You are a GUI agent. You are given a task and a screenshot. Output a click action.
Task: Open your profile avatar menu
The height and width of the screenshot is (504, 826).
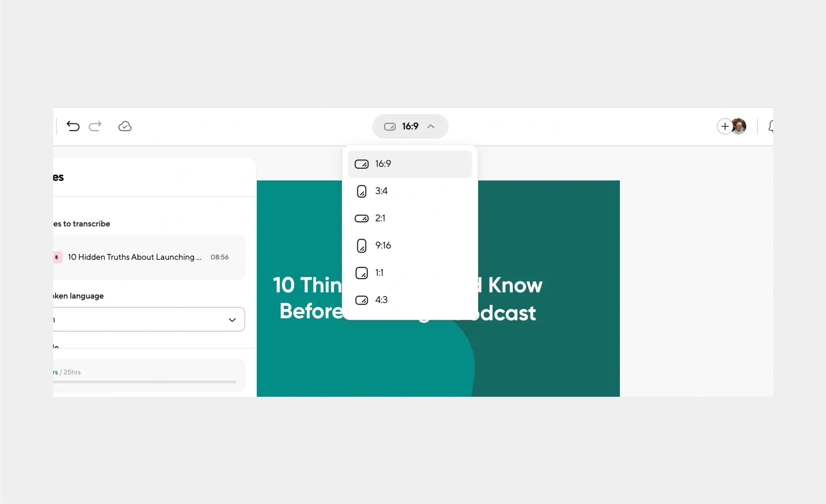738,126
